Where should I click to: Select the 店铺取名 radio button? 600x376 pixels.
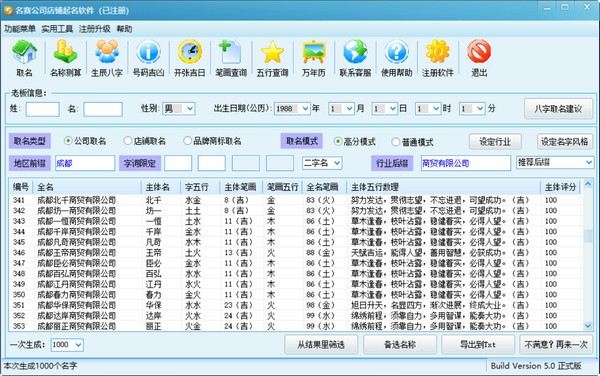(x=128, y=141)
